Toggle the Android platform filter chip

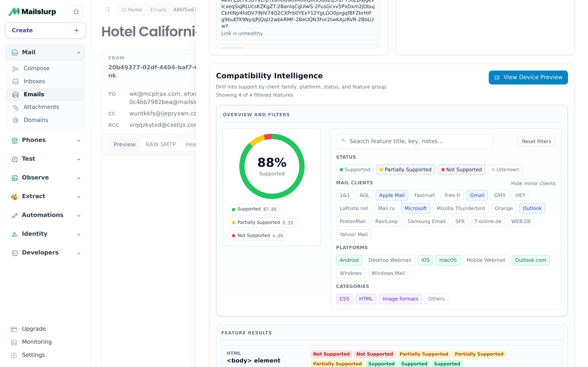[349, 260]
